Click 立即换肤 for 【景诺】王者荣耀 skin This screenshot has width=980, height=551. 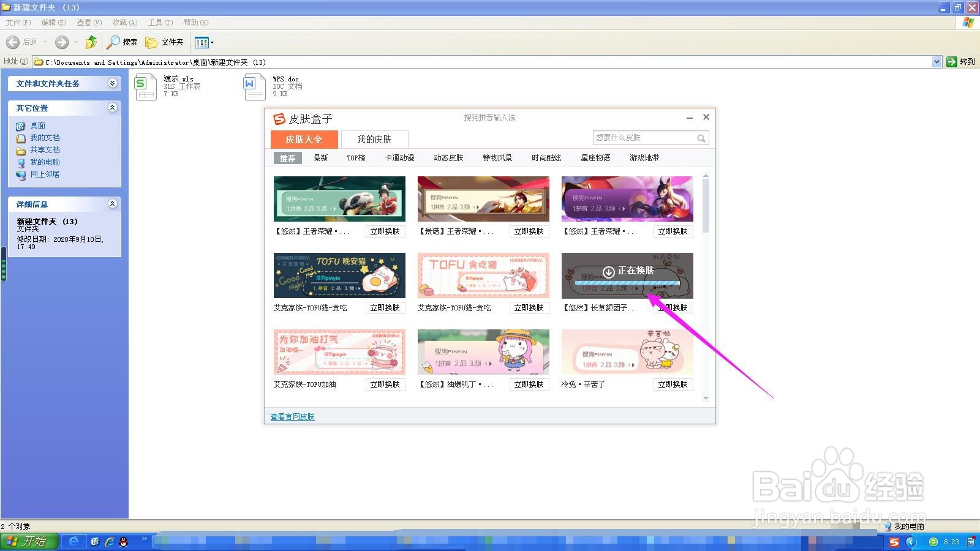click(x=529, y=231)
